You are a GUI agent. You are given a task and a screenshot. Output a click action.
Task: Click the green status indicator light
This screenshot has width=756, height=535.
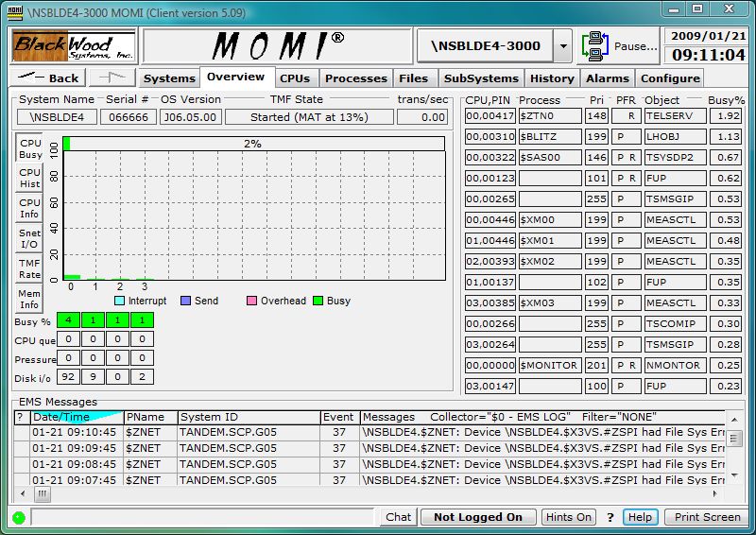[19, 517]
